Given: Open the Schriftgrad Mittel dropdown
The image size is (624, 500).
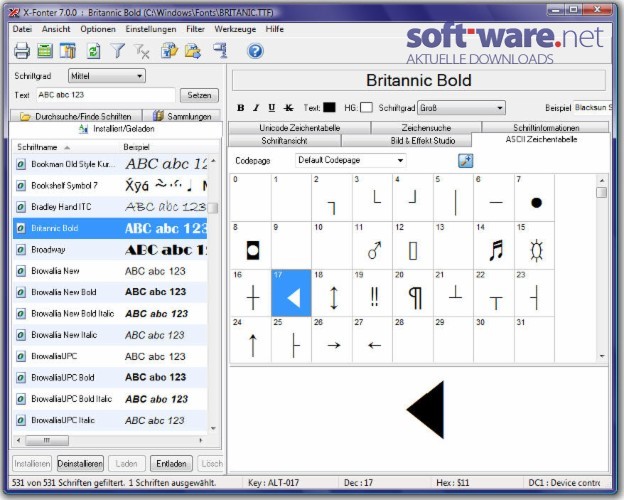Looking at the screenshot, I should 107,76.
